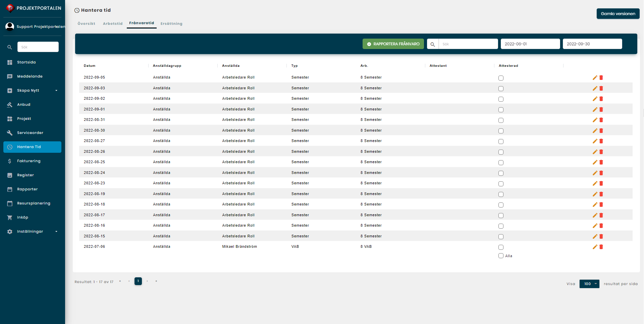Edit the Mikael Brändström VAB row pencil icon
Screen dimensions: 644x324
coord(595,247)
